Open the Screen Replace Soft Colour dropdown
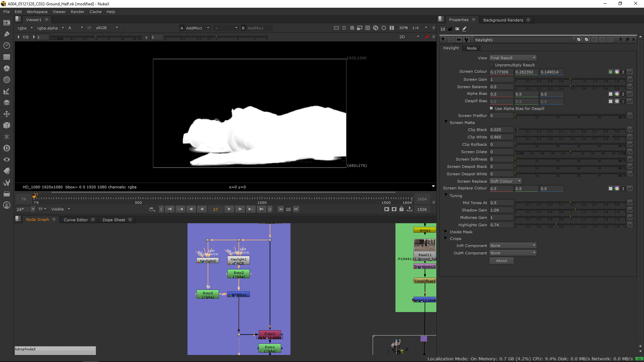The height and width of the screenshot is (362, 644). tap(505, 181)
